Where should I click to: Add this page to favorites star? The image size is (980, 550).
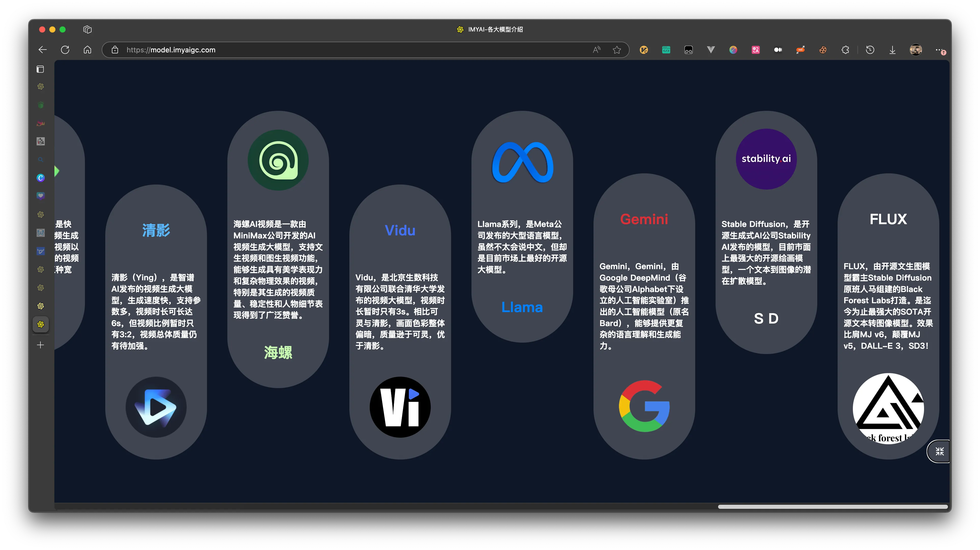tap(617, 50)
